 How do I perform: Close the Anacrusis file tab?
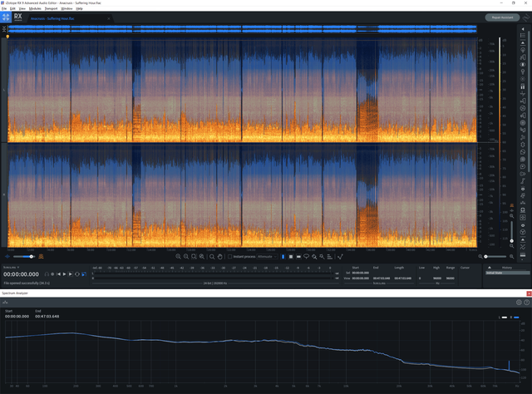[109, 18]
